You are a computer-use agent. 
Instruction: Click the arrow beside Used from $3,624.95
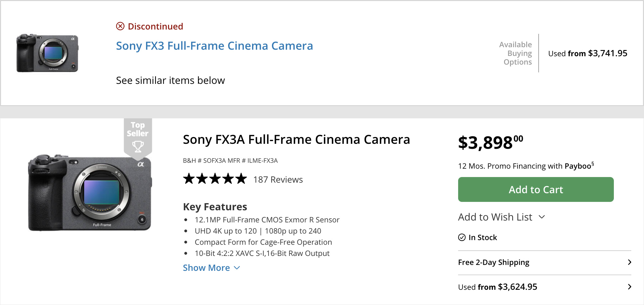point(629,287)
